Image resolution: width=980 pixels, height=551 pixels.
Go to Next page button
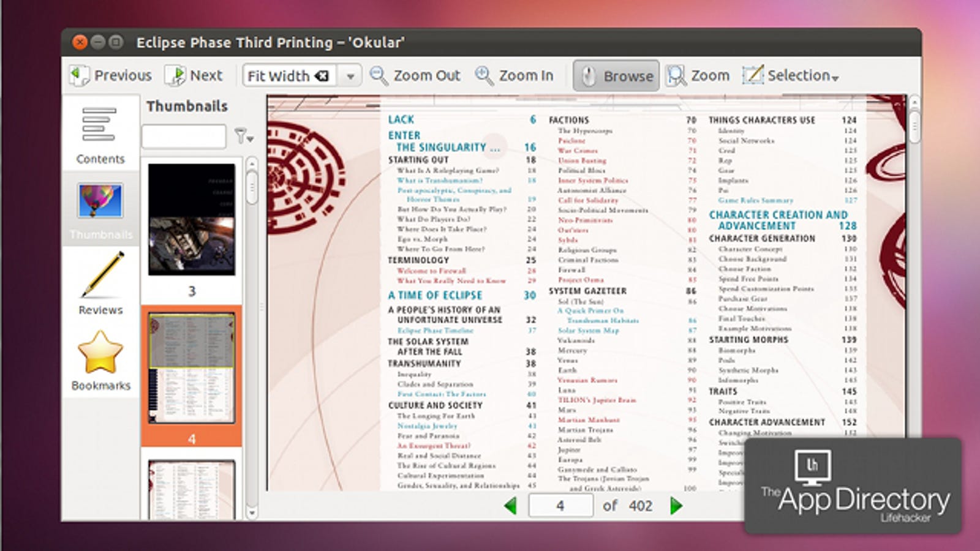tap(194, 75)
